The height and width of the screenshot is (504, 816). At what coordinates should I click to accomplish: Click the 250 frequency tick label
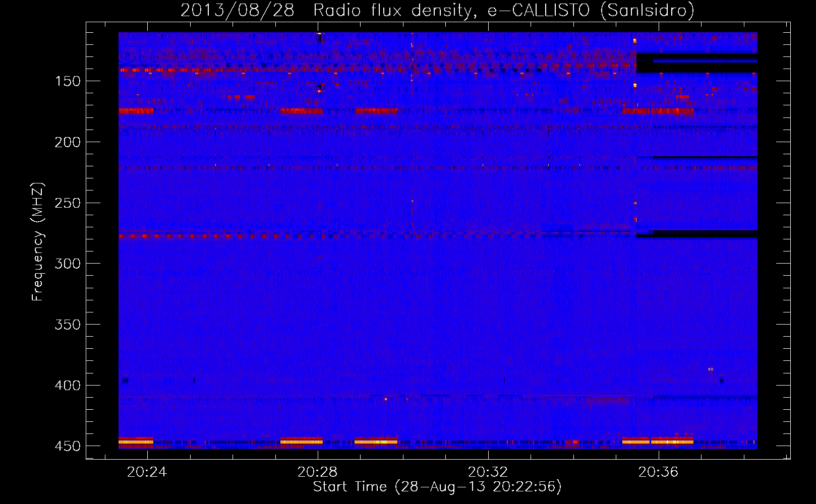[x=67, y=203]
